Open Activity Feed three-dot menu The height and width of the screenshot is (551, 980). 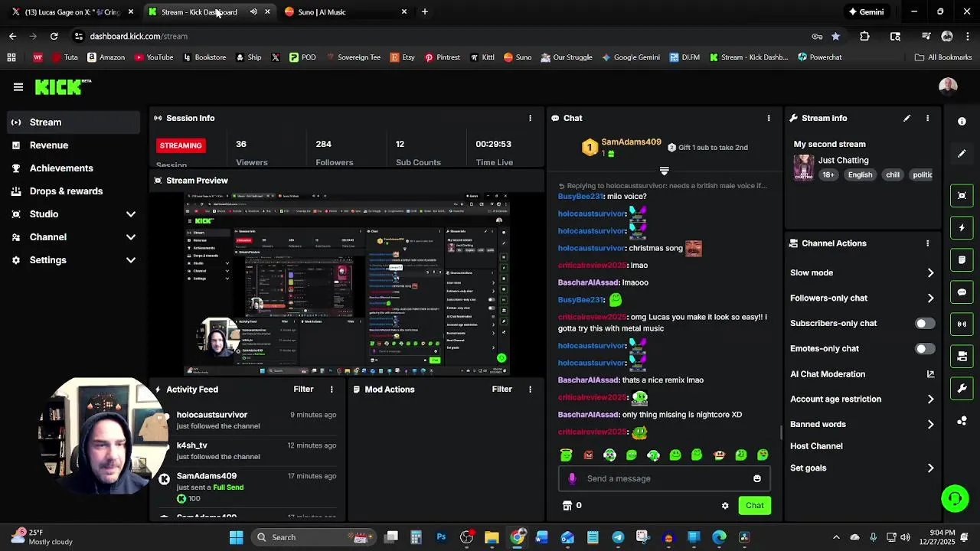pos(332,390)
